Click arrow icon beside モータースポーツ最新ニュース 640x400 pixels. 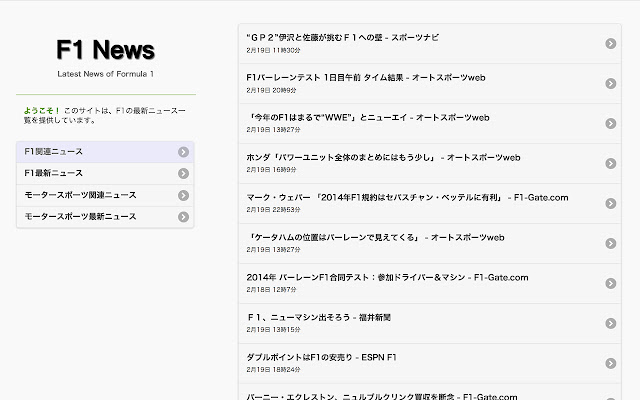pos(183,217)
